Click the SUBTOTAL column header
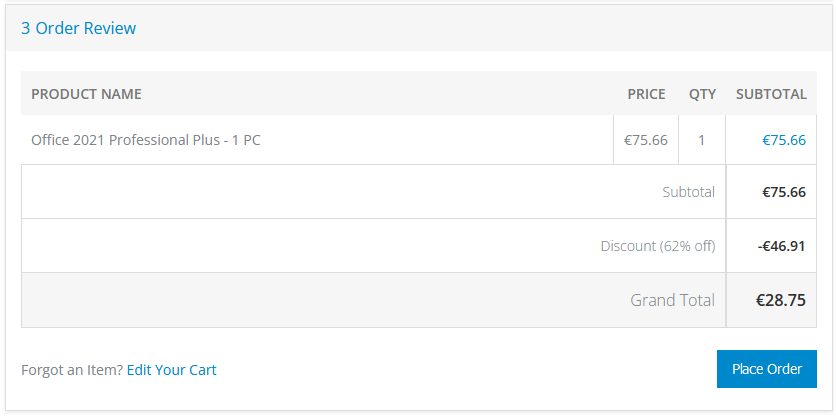The height and width of the screenshot is (416, 836). coord(771,94)
